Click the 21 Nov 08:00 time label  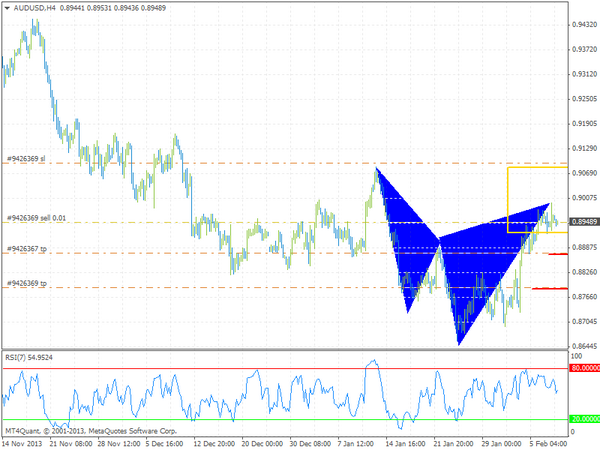pyautogui.click(x=71, y=444)
